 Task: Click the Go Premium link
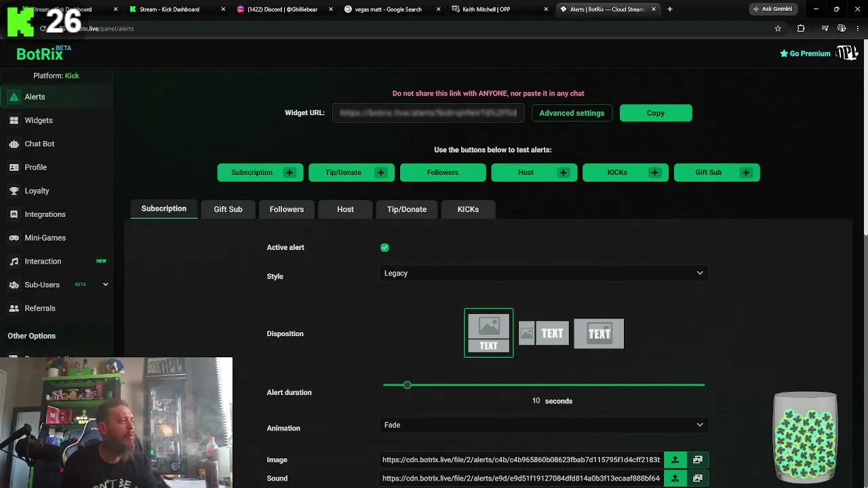tap(805, 54)
